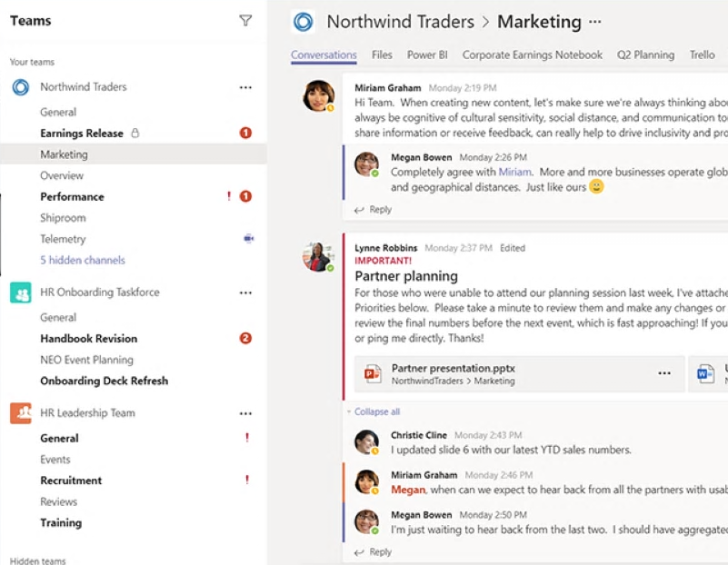Screen dimensions: 728x565
Task: Open the Onboarding Deck Refresh channel
Action: coord(104,381)
